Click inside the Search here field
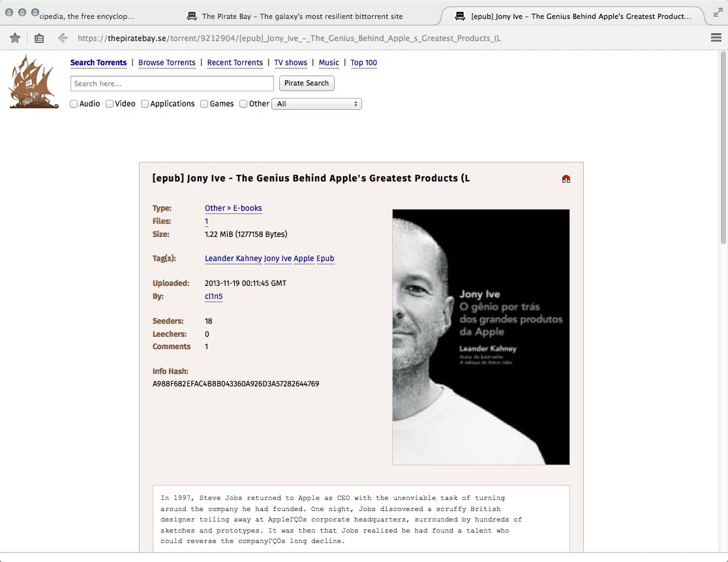 (x=171, y=84)
